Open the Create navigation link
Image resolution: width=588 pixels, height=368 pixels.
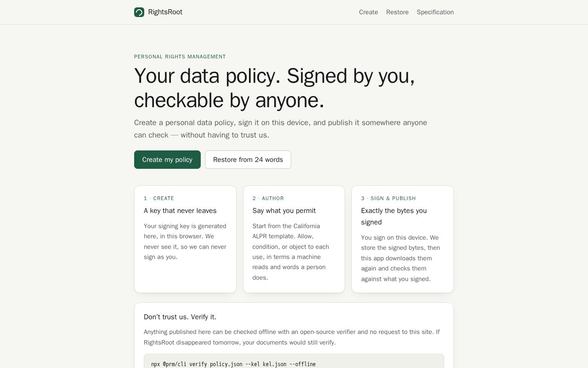click(x=368, y=12)
